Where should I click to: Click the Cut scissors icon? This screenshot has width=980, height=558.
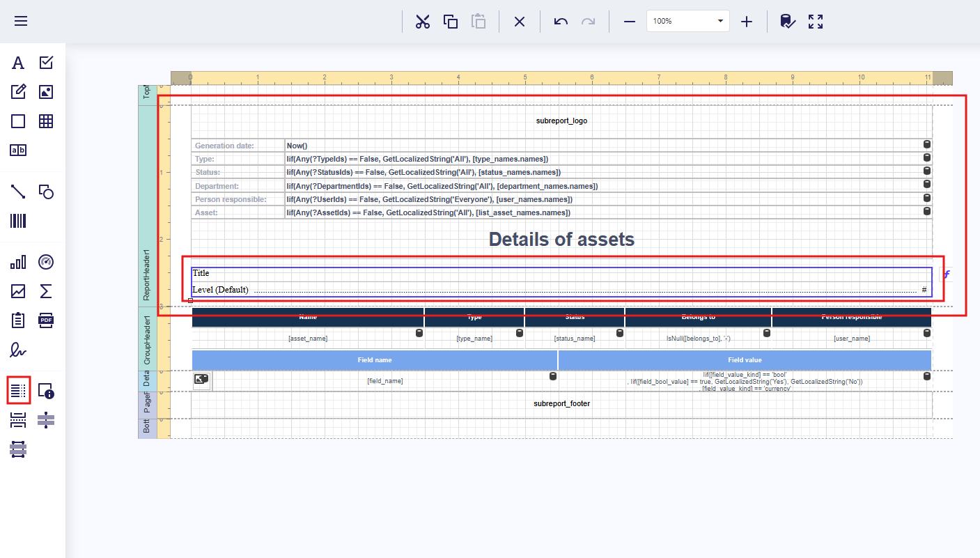[x=422, y=21]
